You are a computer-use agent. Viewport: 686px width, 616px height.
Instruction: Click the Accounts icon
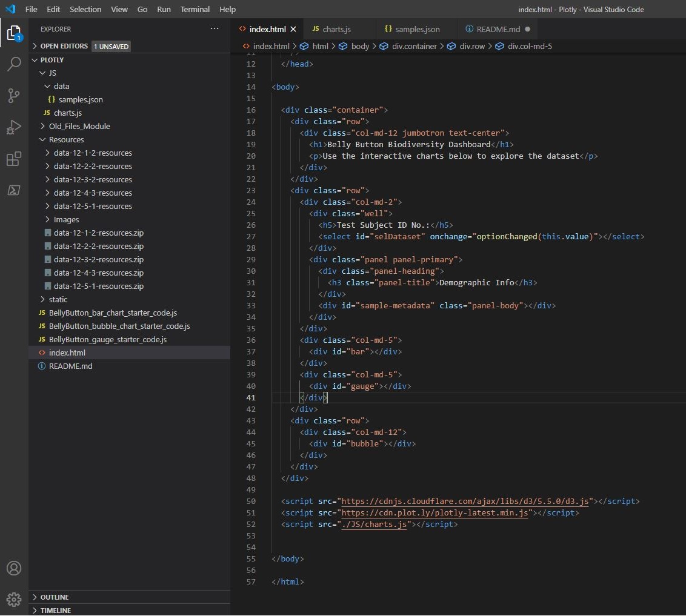click(x=14, y=568)
